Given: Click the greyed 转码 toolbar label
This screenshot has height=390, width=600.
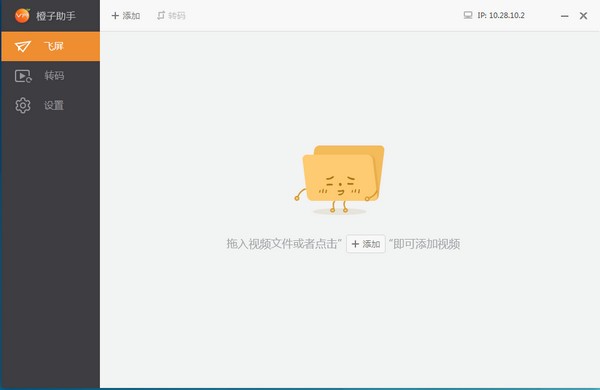Looking at the screenshot, I should click(177, 16).
